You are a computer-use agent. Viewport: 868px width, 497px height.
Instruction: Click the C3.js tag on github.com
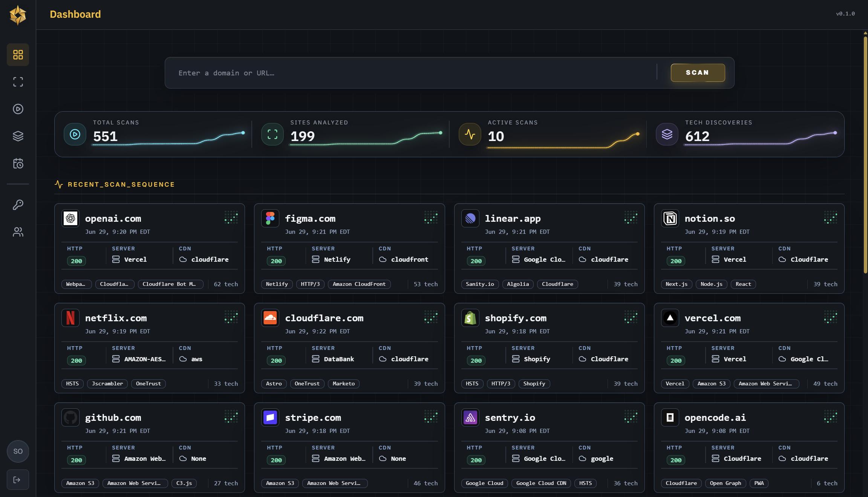[184, 483]
